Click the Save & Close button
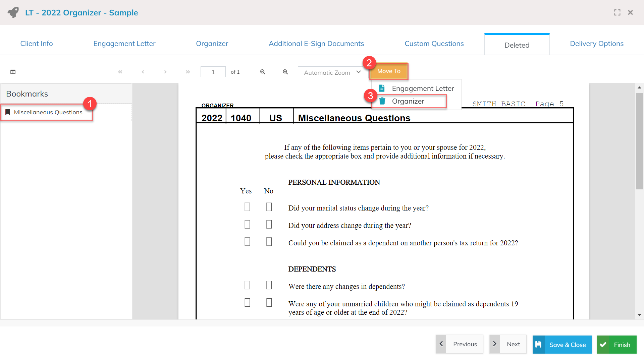The height and width of the screenshot is (362, 644). [x=562, y=345]
